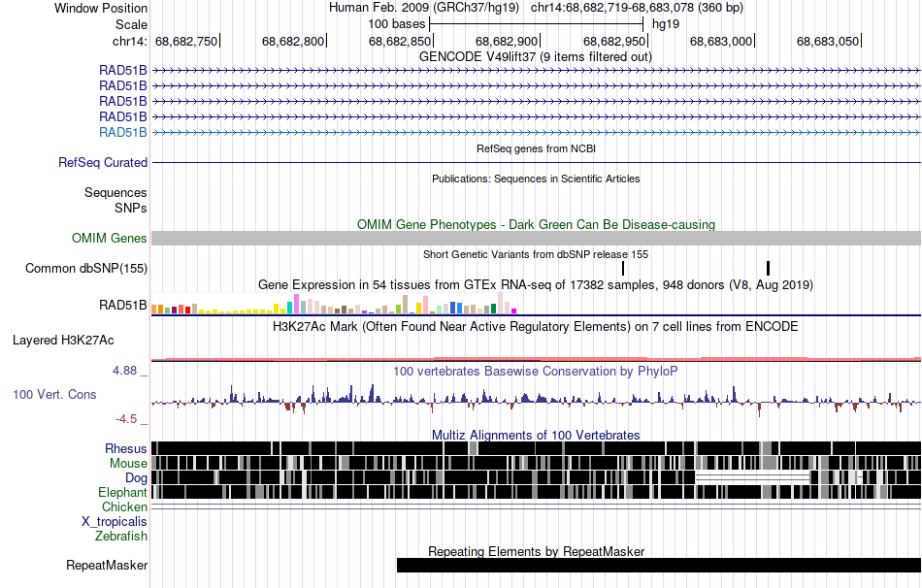
Task: Click the RefSeq Curated track label
Action: pos(103,162)
